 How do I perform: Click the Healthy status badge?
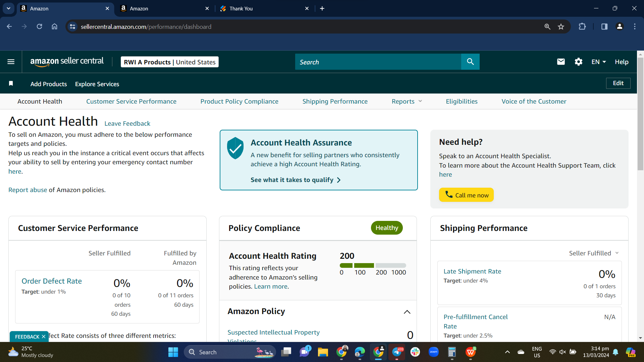pos(386,228)
